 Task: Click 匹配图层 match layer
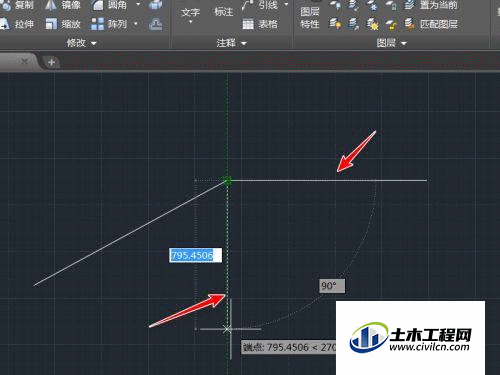click(x=431, y=24)
